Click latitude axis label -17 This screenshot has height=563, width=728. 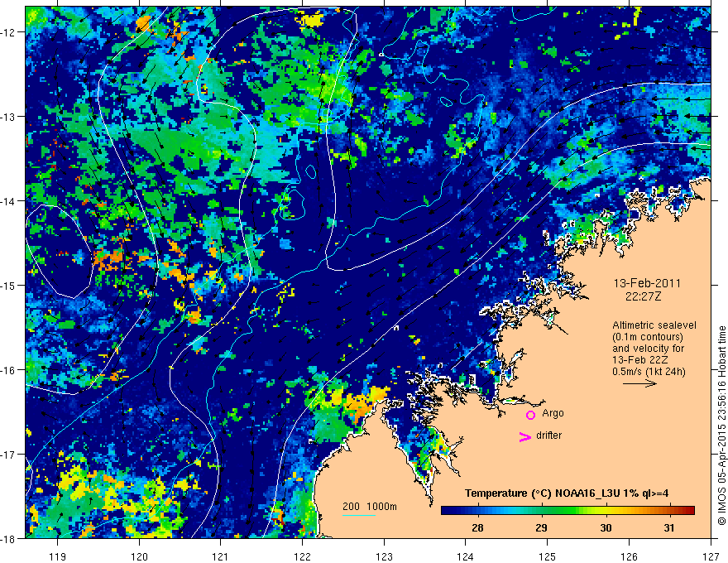[9, 455]
